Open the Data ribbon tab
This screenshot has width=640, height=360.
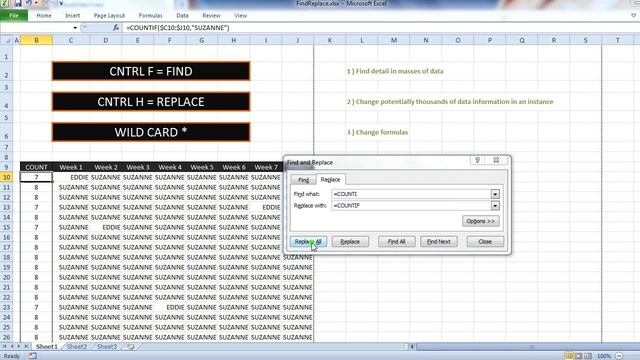pyautogui.click(x=182, y=16)
